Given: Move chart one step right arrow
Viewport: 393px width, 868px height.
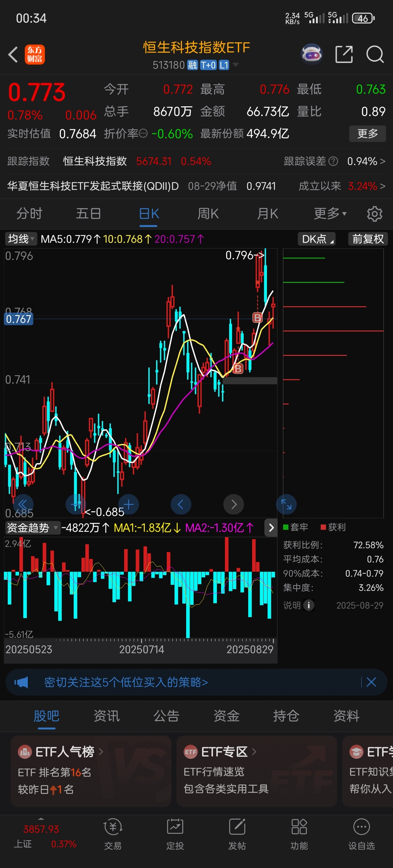Looking at the screenshot, I should click(x=233, y=504).
